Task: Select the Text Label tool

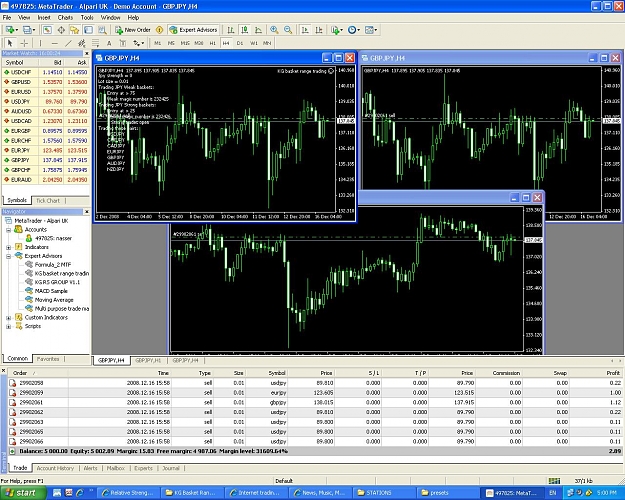Action: point(123,43)
